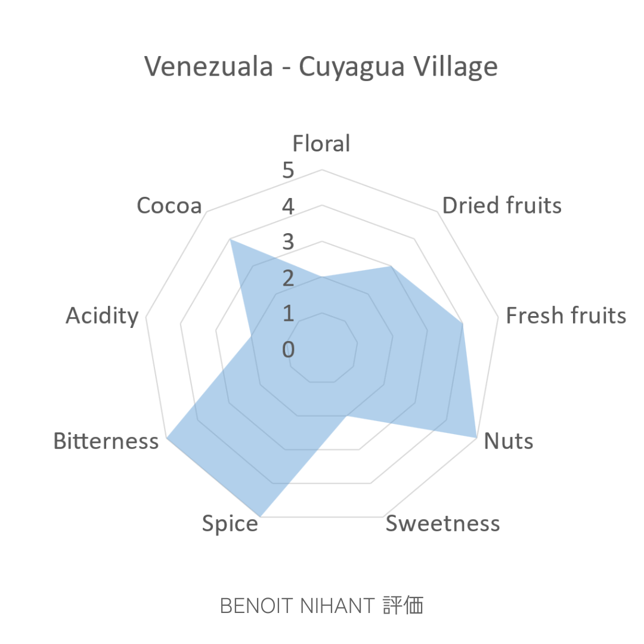The image size is (644, 644).
Task: Click scale value 3 on the axis
Action: coord(289,243)
